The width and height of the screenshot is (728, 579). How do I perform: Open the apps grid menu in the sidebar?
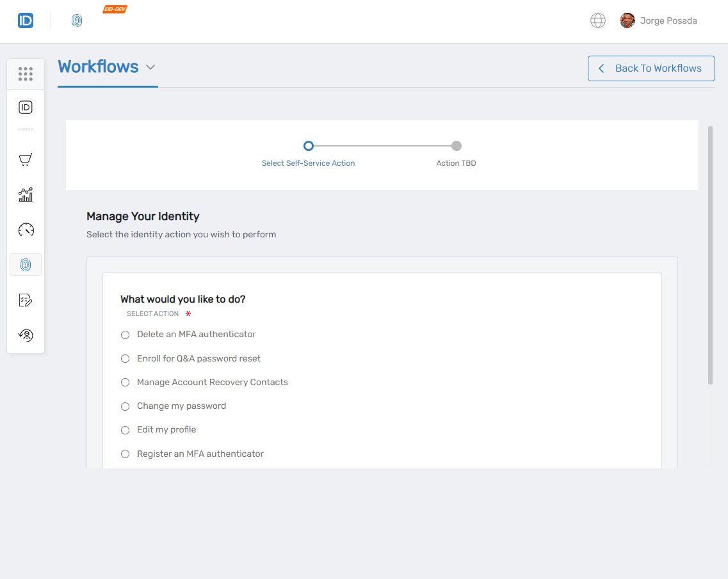point(26,74)
